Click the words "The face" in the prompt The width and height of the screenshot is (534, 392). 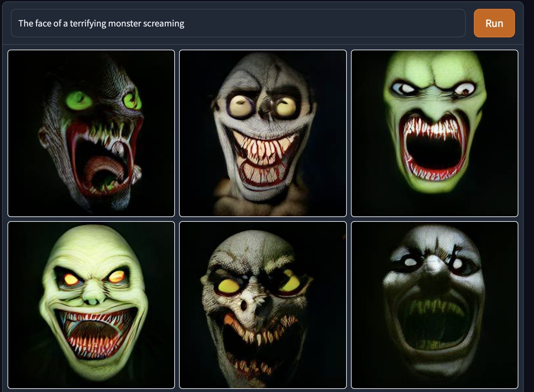point(34,23)
